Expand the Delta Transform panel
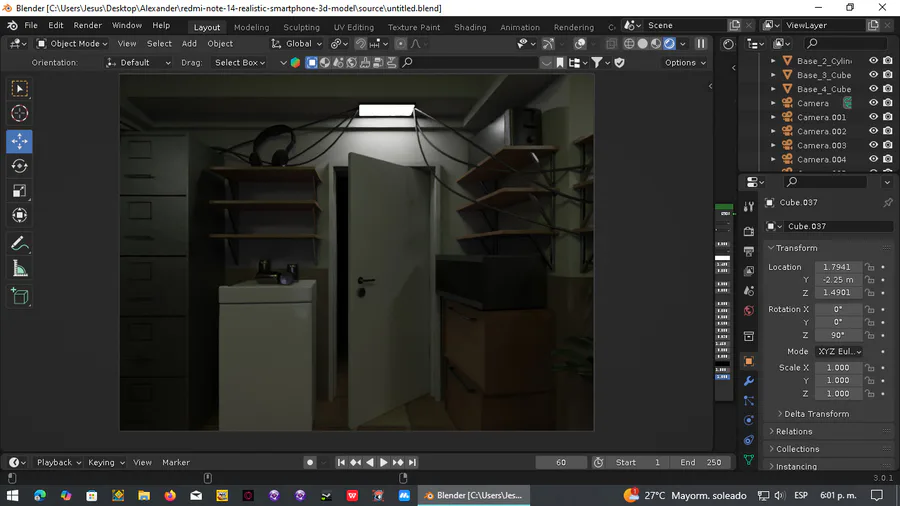The height and width of the screenshot is (506, 900). point(816,414)
